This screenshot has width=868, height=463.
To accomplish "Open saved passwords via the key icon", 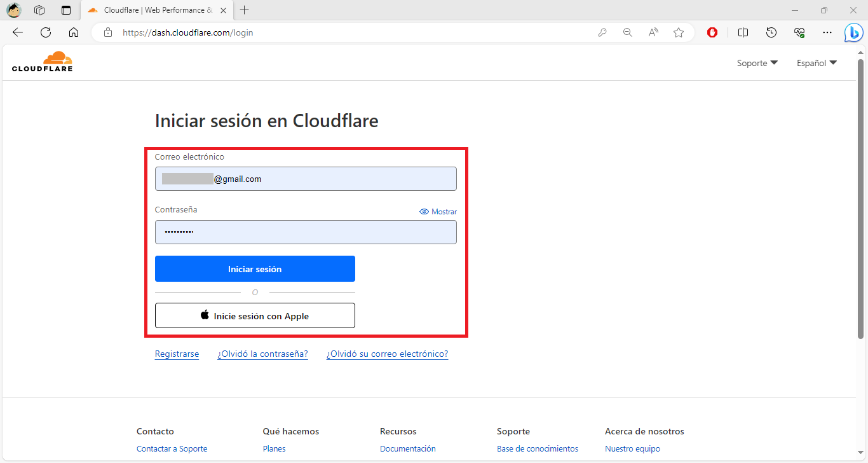I will 602,32.
